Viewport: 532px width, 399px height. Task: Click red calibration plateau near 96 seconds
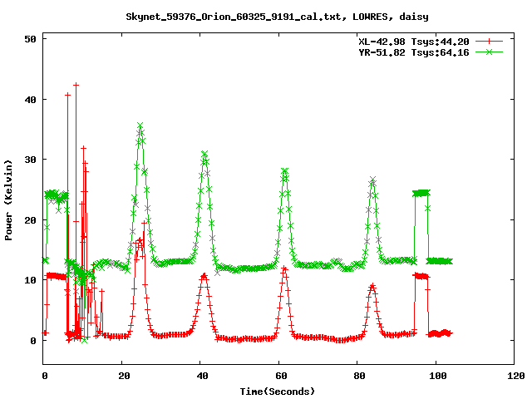[x=421, y=276]
